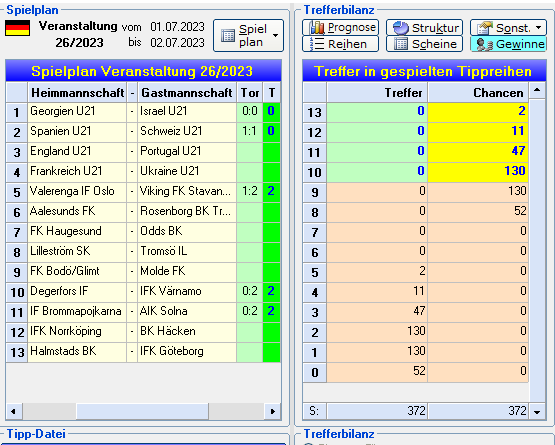Image resolution: width=555 pixels, height=445 pixels.
Task: Click Treffer value 52 in row 0
Action: coord(377,372)
